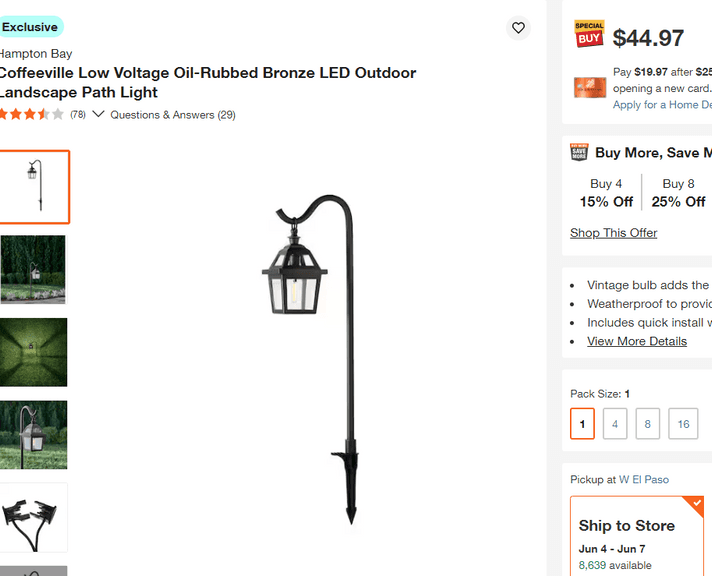Viewport: 712px width, 576px height.
Task: Click the Home Depot credit card icon
Action: pos(589,87)
